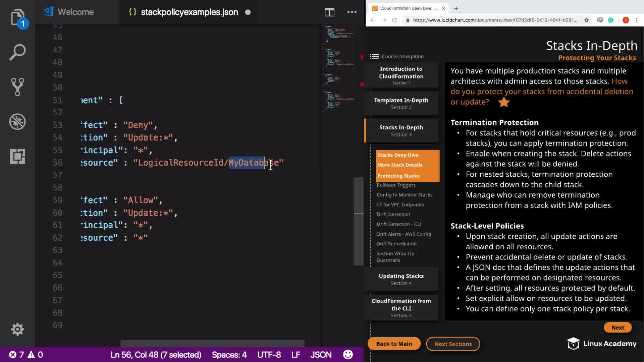Select Rollback Triggers lesson
This screenshot has width=644, height=362.
[x=396, y=185]
